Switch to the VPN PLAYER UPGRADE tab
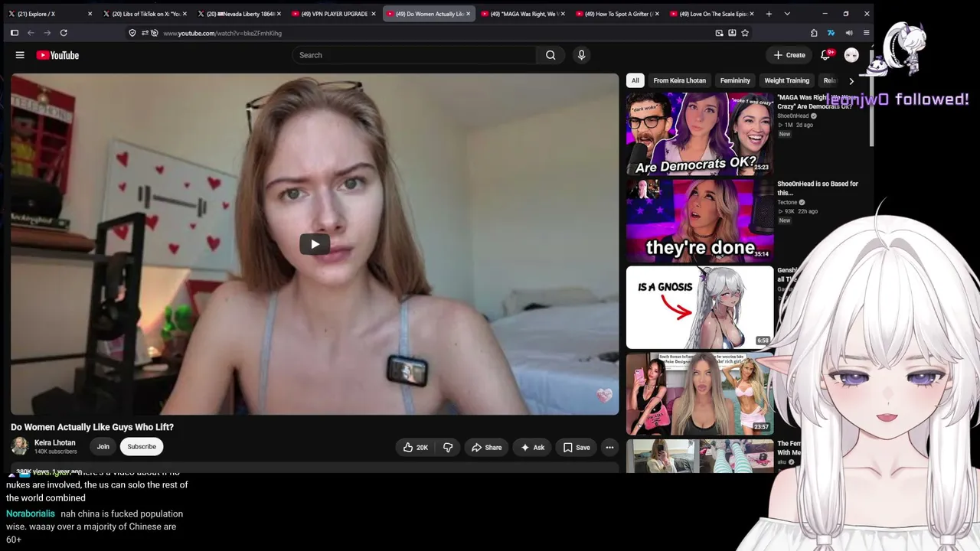The image size is (980, 551). tap(334, 14)
